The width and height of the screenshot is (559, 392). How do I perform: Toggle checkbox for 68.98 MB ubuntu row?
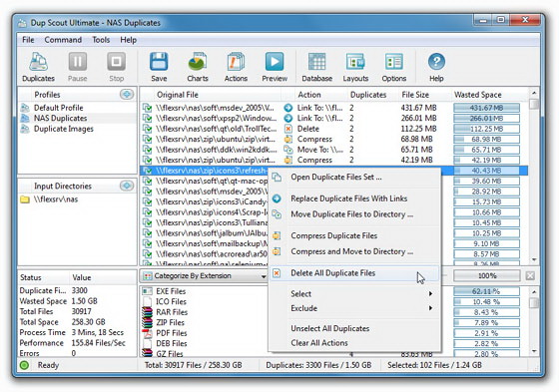pos(147,139)
